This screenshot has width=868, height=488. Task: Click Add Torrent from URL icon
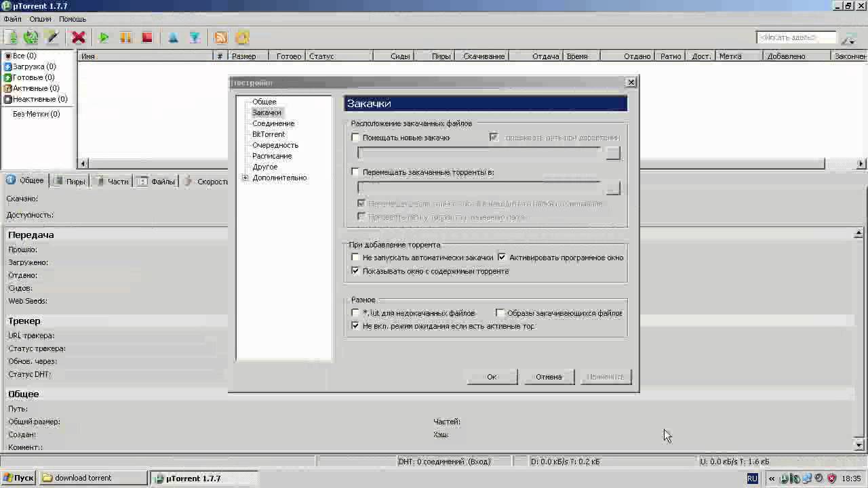pyautogui.click(x=31, y=38)
